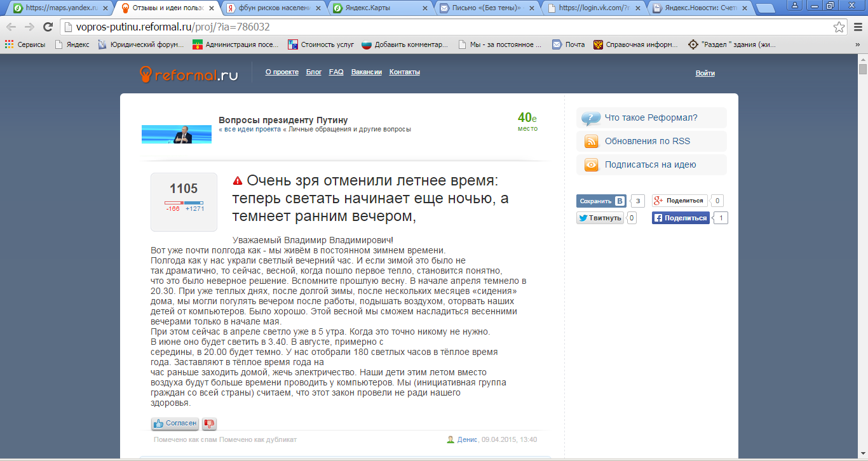The width and height of the screenshot is (868, 461).
Task: Open Обновления по RSS link
Action: point(648,141)
